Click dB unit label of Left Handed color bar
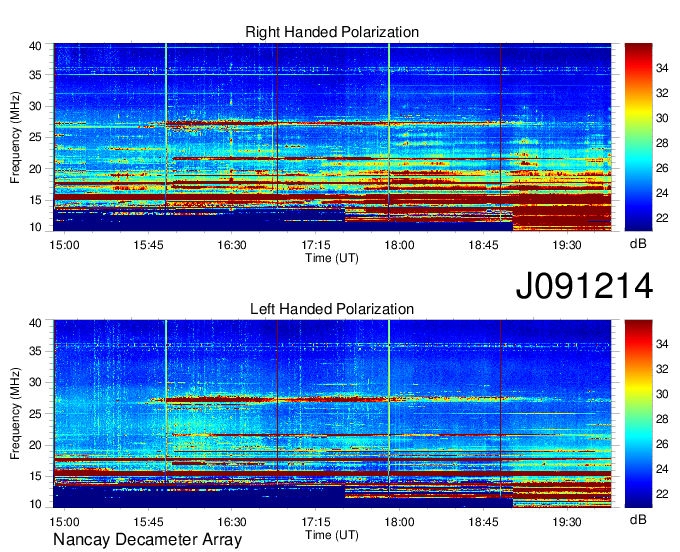Viewport: 680px width, 552px height. (638, 520)
